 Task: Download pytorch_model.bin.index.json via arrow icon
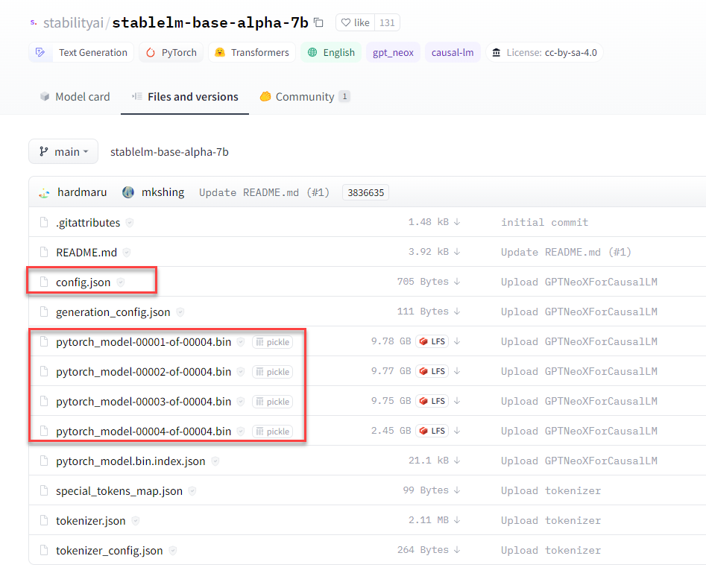pyautogui.click(x=457, y=460)
